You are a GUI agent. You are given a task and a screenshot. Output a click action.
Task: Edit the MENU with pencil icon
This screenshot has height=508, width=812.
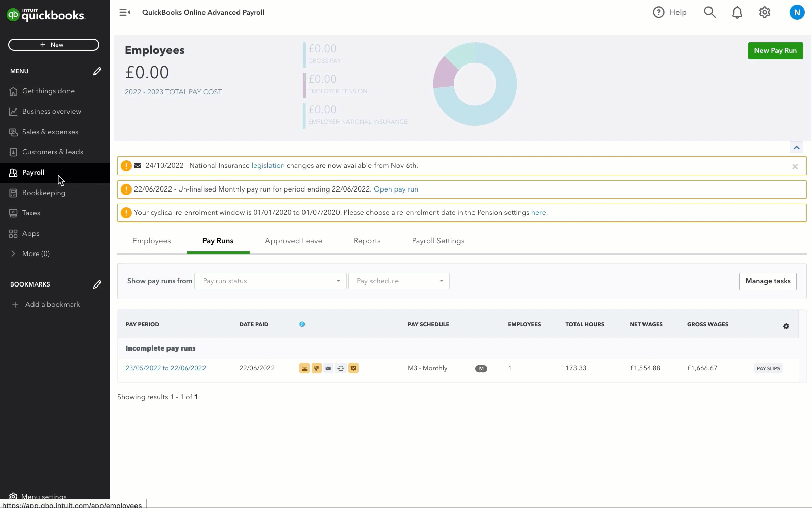pyautogui.click(x=97, y=71)
